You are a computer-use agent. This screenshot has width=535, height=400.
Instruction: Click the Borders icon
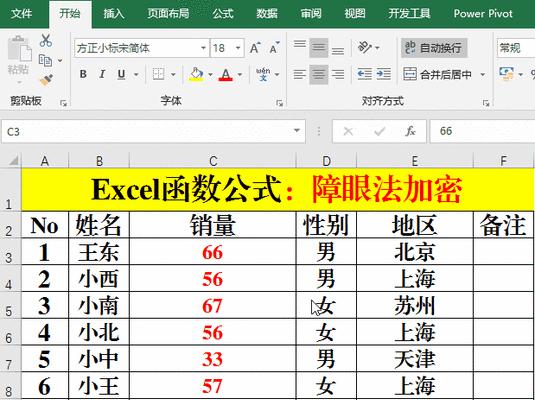click(x=159, y=74)
